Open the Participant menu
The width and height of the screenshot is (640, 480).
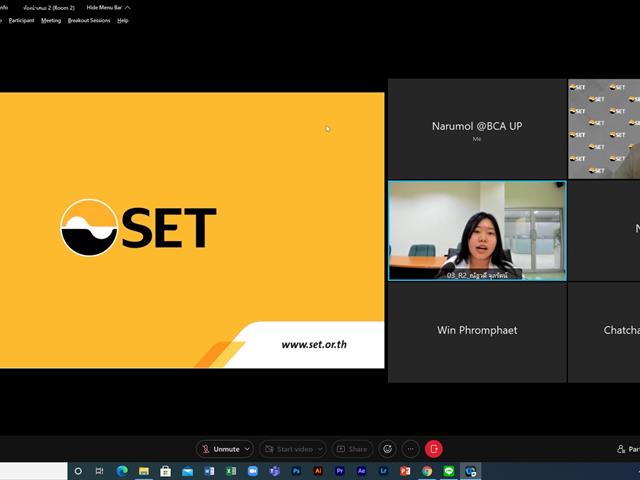pyautogui.click(x=21, y=20)
